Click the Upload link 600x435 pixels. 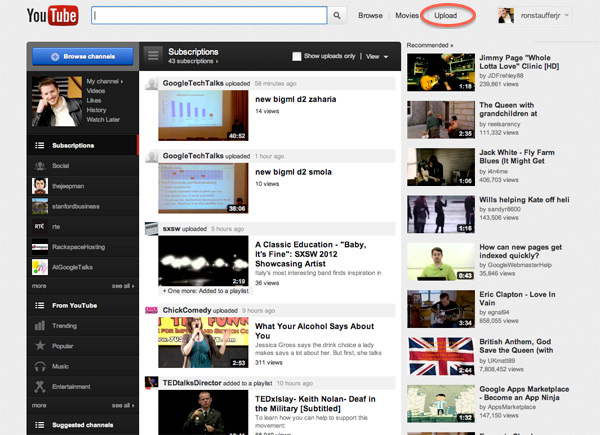pyautogui.click(x=445, y=16)
